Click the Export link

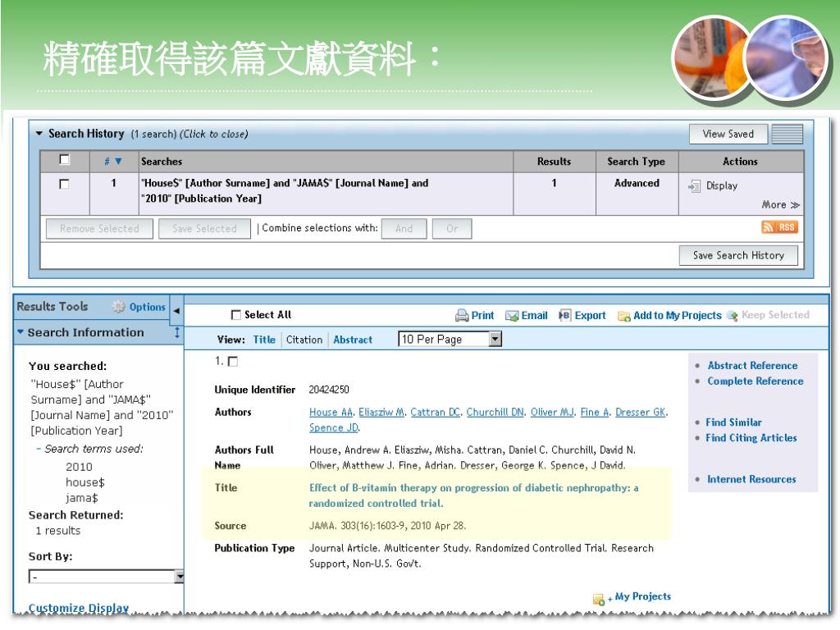tap(590, 316)
